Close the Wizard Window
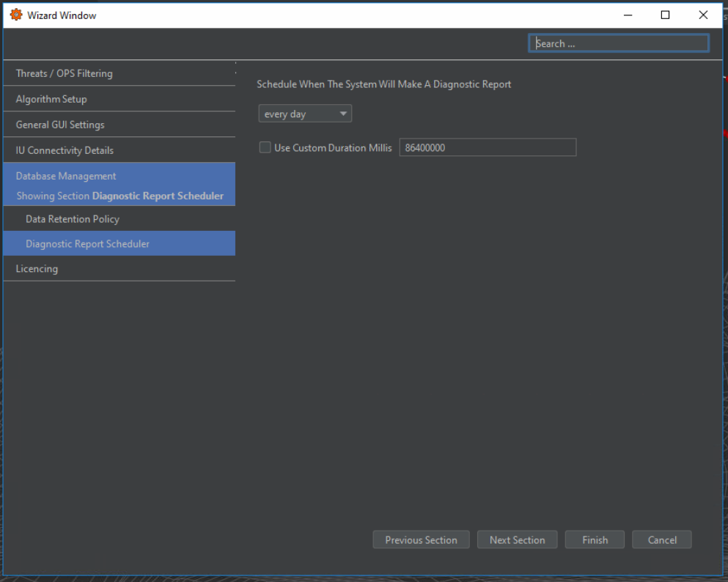The width and height of the screenshot is (728, 582). click(x=703, y=15)
